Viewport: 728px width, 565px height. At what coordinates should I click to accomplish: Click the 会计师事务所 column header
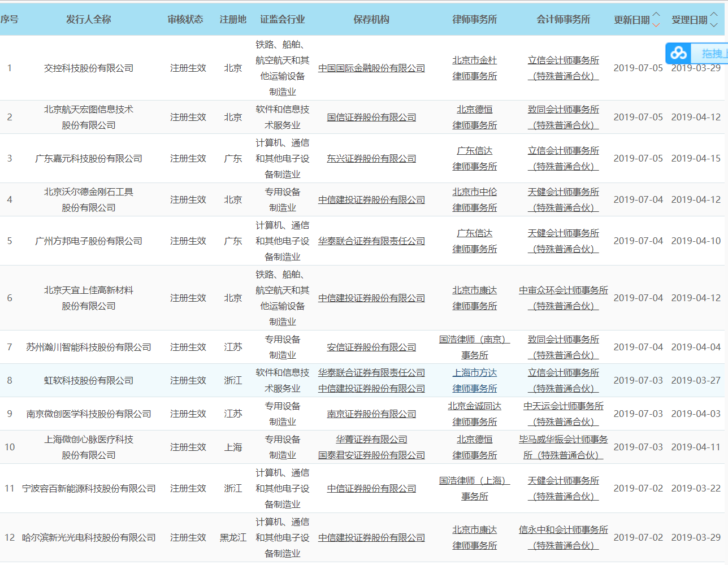(564, 19)
